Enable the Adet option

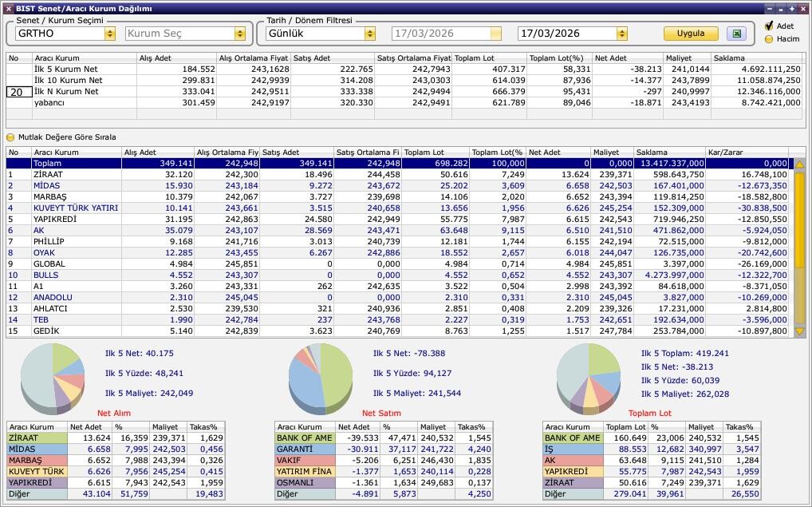coord(769,26)
